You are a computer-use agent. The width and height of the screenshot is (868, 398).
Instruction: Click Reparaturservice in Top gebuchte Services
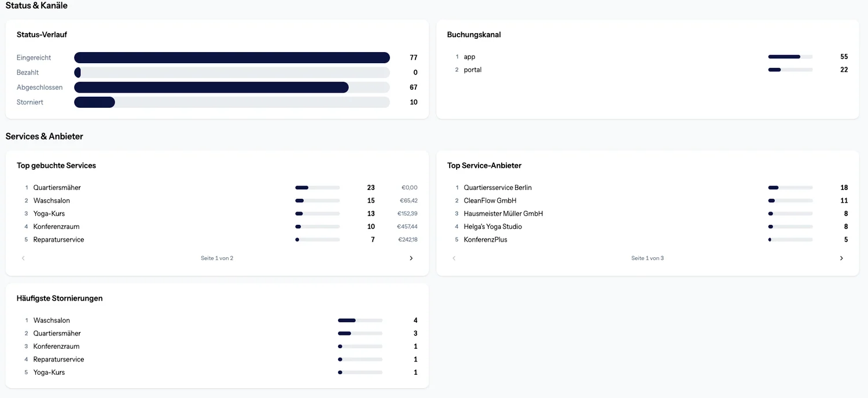click(58, 240)
